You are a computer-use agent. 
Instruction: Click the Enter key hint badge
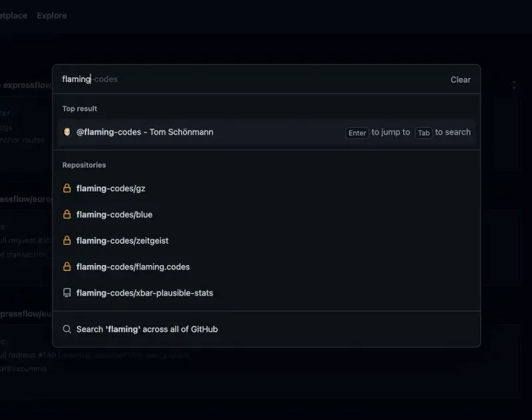tap(357, 132)
